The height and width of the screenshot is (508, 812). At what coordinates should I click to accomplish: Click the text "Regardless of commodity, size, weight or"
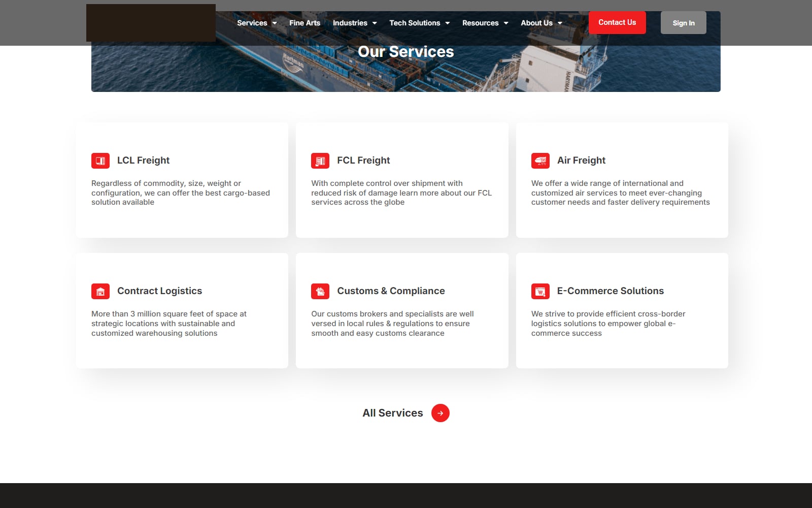pos(166,183)
